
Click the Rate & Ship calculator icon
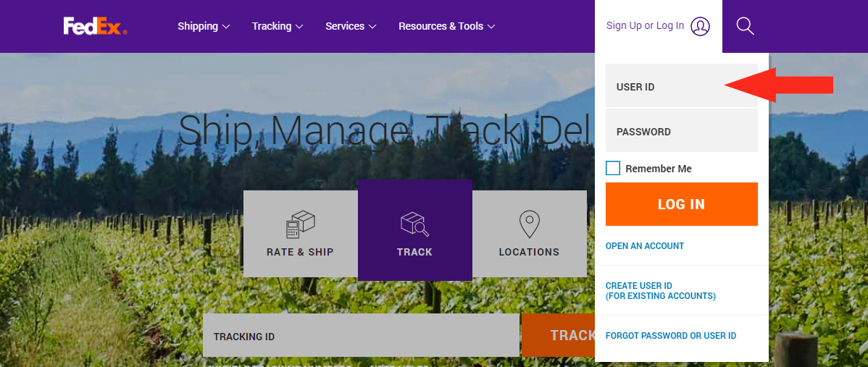coord(300,224)
